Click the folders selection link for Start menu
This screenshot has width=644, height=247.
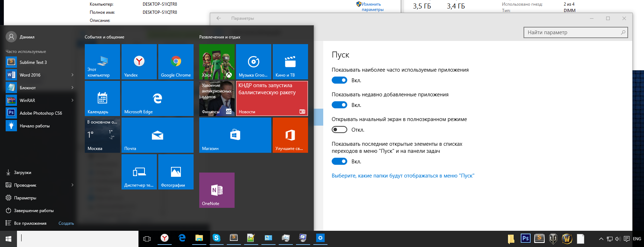403,176
